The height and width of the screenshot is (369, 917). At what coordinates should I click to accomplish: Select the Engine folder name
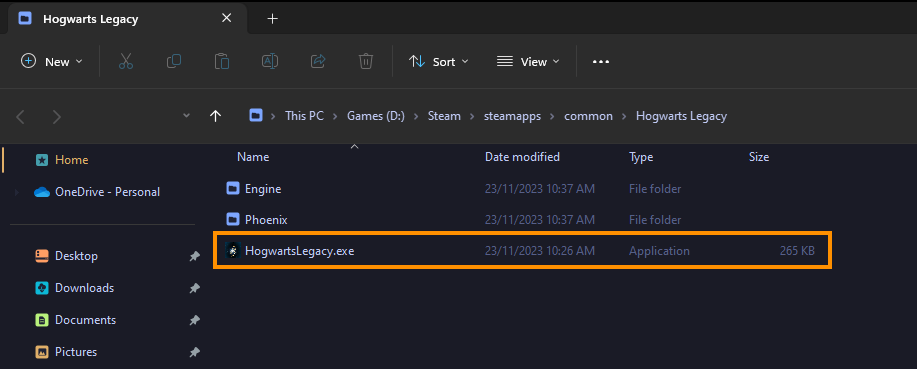coord(263,189)
